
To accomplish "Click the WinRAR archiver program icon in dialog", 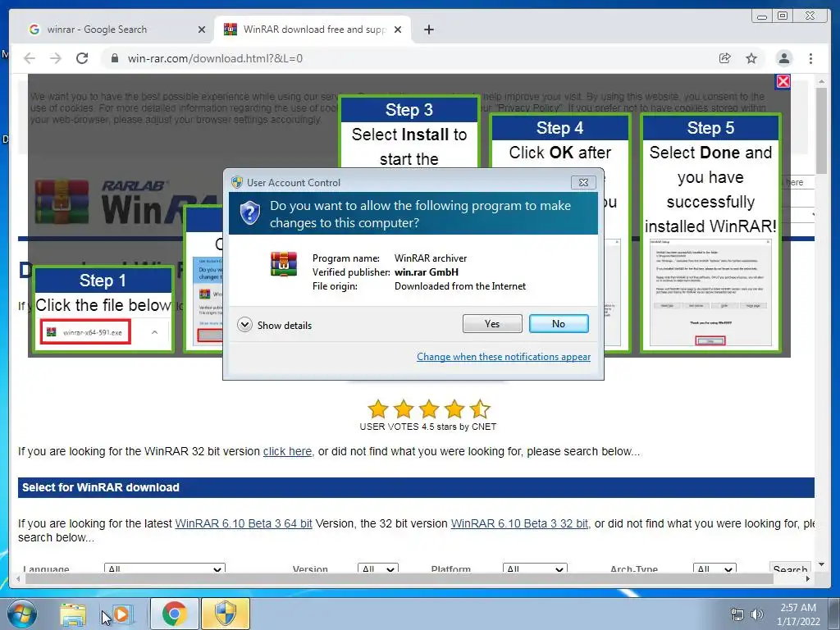I will point(284,264).
